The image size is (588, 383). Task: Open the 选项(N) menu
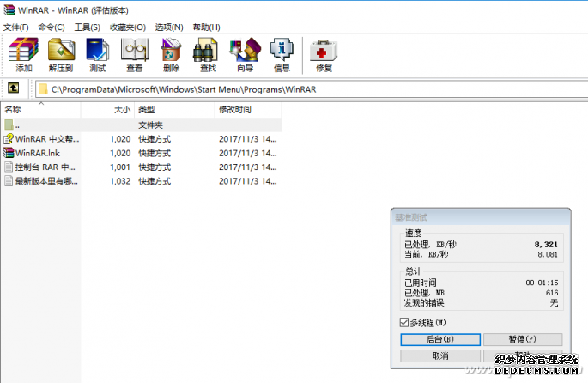click(169, 27)
